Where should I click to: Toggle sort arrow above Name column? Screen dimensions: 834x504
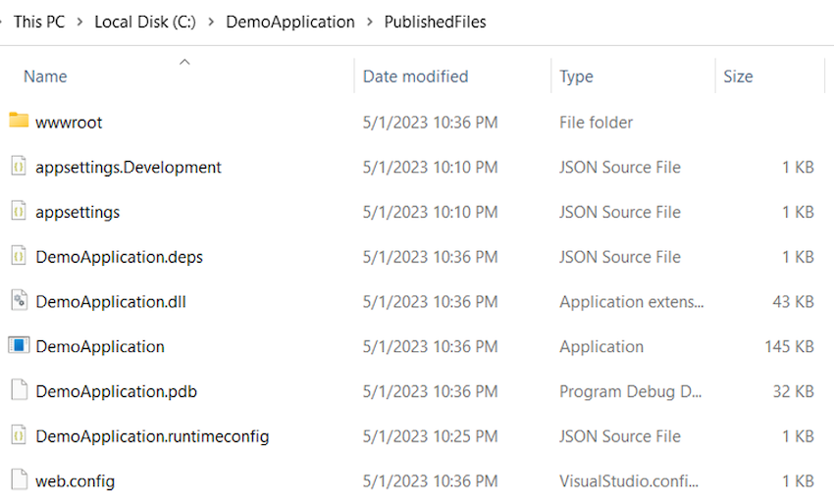[x=184, y=62]
